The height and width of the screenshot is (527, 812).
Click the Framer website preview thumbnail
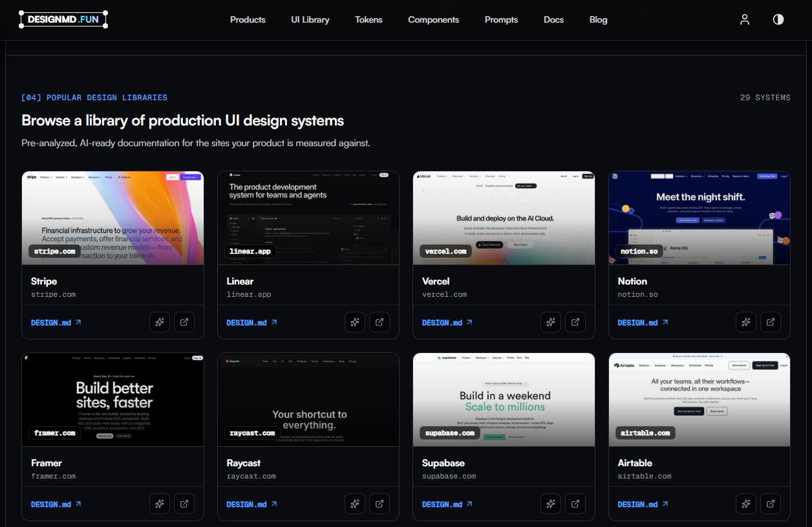click(113, 400)
